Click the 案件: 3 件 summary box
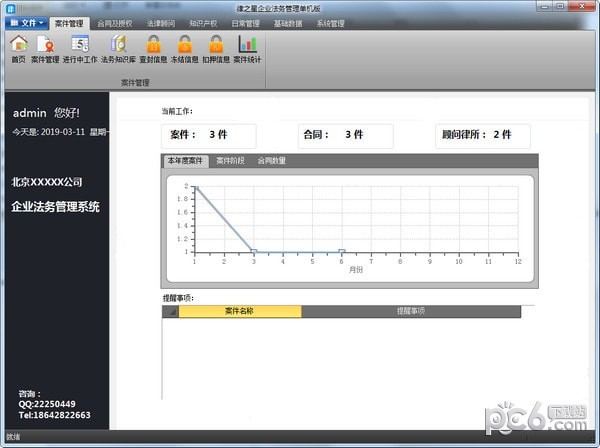600x448 pixels. pyautogui.click(x=209, y=136)
